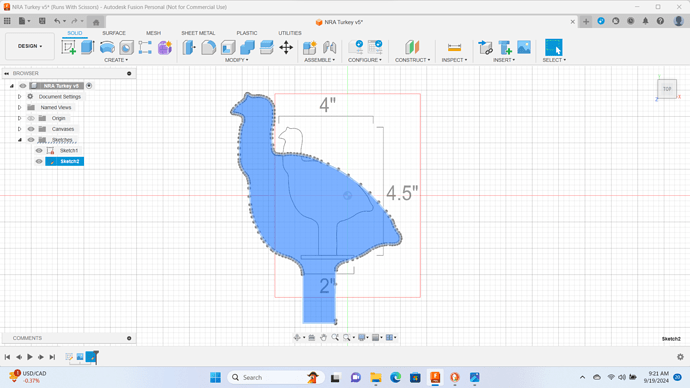Toggle visibility of the Sketches folder
Image resolution: width=690 pixels, height=388 pixels.
tap(31, 140)
